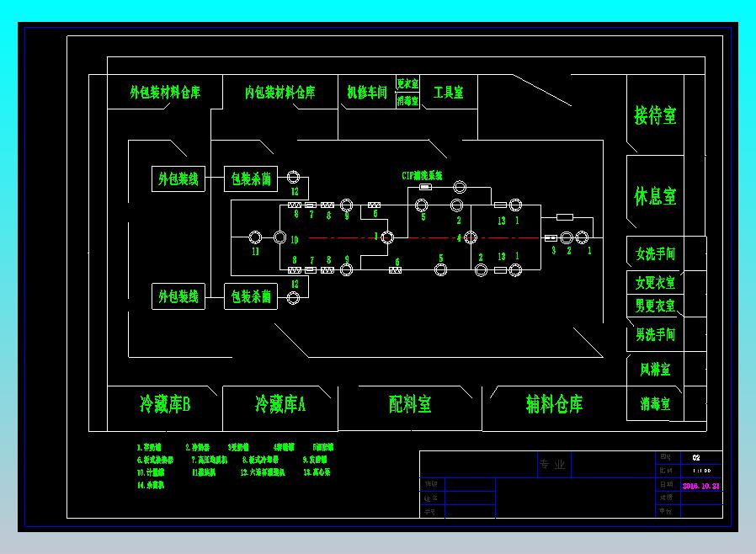Select the 工具室 room label
Screen dimensions: 756x554
click(x=448, y=92)
